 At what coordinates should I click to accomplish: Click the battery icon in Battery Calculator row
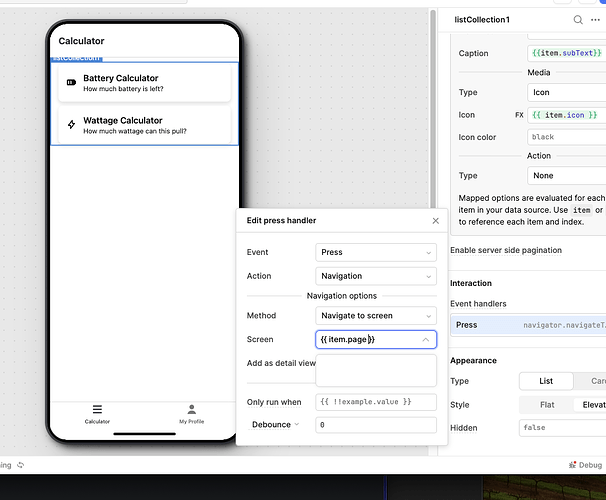tap(71, 82)
